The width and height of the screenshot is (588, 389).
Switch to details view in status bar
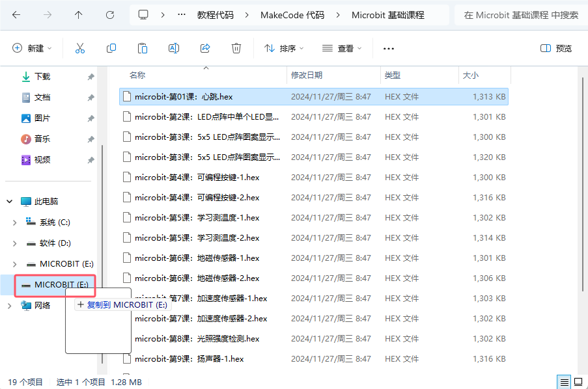[564, 382]
